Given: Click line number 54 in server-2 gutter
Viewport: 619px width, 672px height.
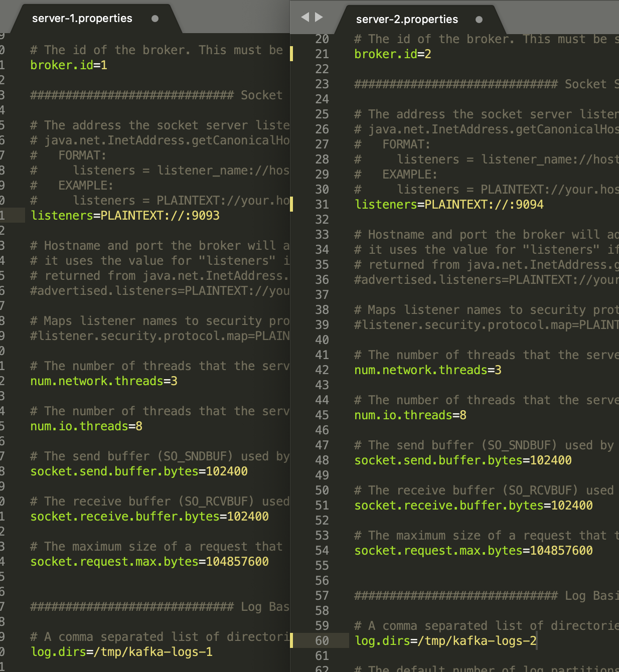Looking at the screenshot, I should tap(322, 551).
